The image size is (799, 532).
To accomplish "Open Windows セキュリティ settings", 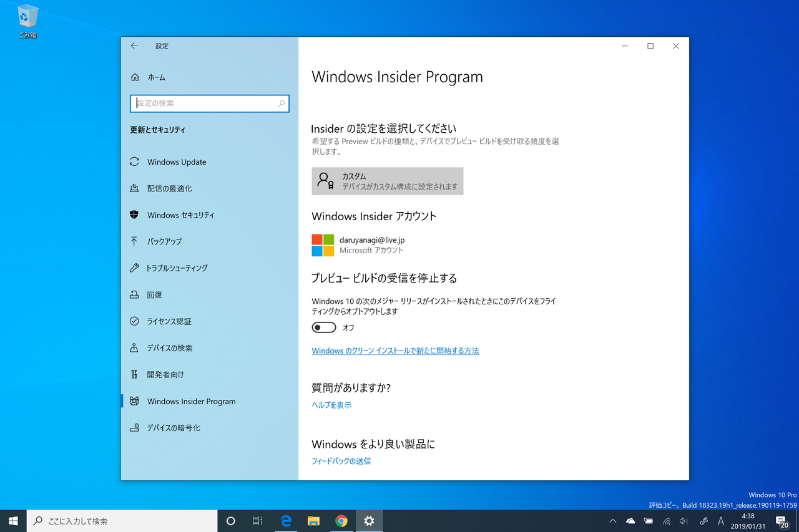I will coord(182,215).
